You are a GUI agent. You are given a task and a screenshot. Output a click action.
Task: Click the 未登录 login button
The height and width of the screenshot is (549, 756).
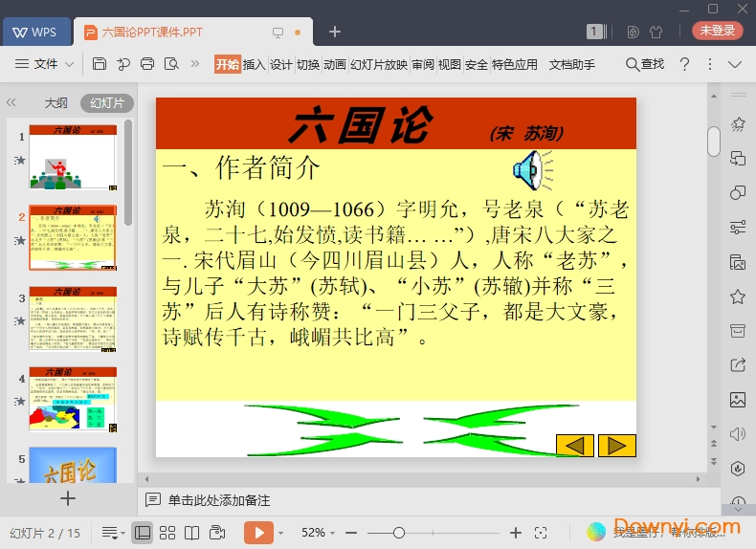[x=718, y=31]
